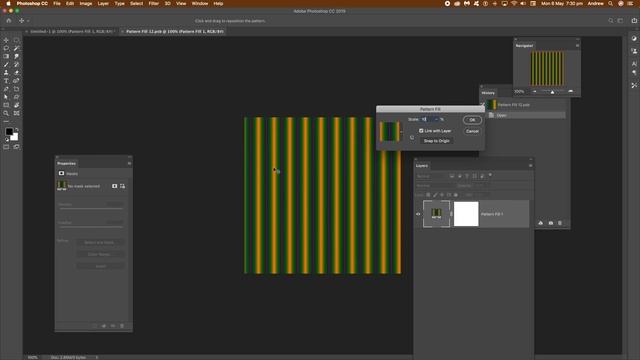Select the Magic Wand tool
Screen dimensions: 640x360
16,49
